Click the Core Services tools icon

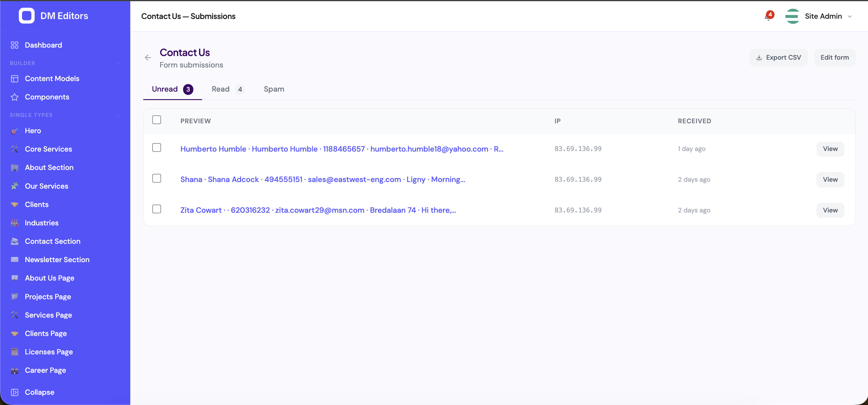tap(14, 149)
